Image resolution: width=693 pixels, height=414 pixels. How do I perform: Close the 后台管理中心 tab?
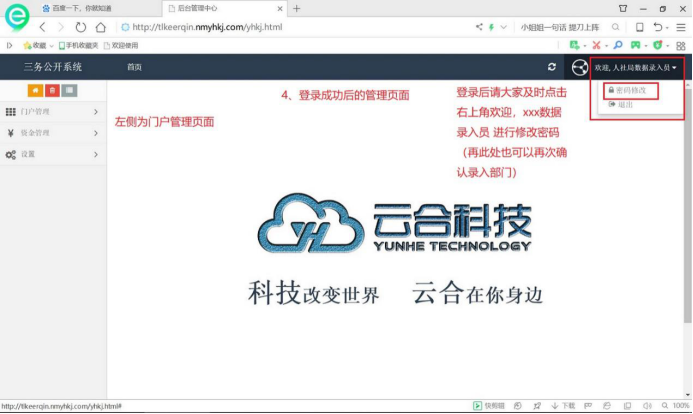click(x=280, y=8)
